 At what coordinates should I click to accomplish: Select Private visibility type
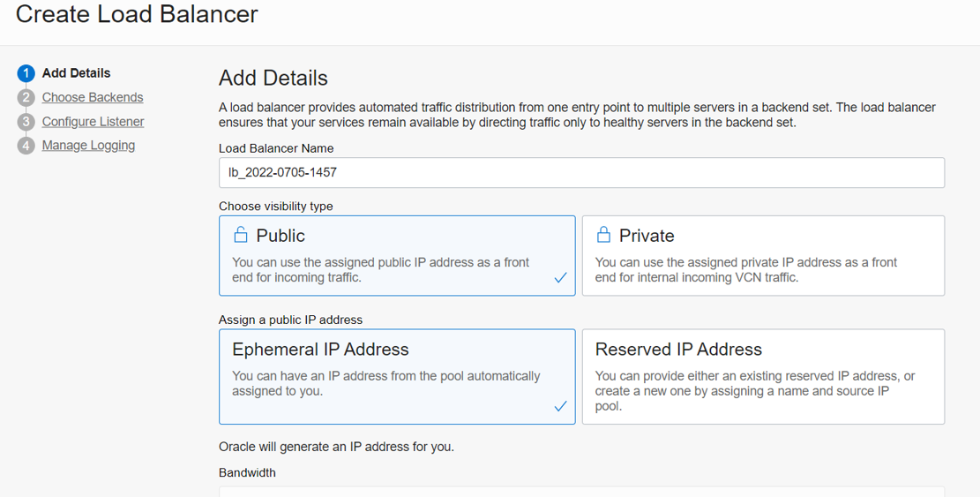tap(763, 256)
